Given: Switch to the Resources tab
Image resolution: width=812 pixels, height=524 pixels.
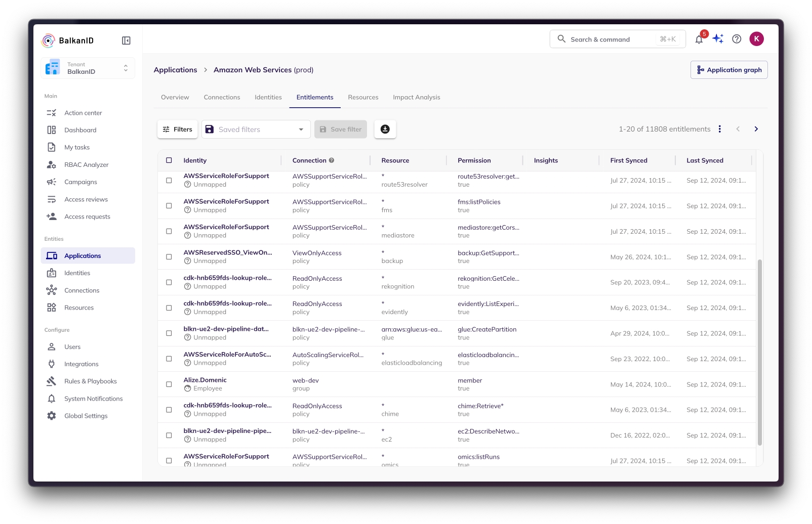Looking at the screenshot, I should [363, 97].
